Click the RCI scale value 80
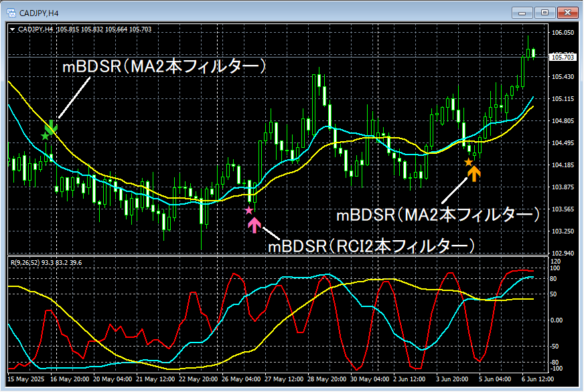Image resolution: width=584 pixels, height=392 pixels. tap(553, 278)
